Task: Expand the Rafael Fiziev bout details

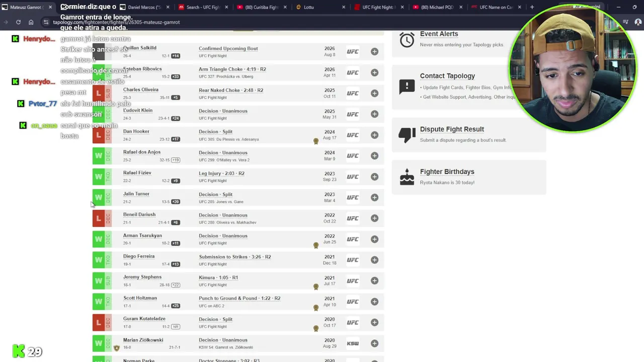Action: tap(374, 176)
